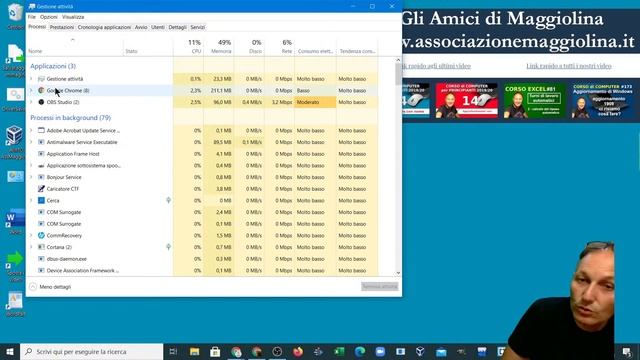Open the Recycle Bin desktop icon
Image resolution: width=640 pixels, height=360 pixels.
tap(15, 12)
